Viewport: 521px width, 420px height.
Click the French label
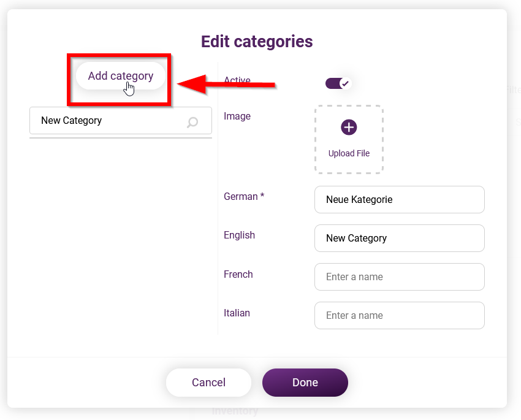[238, 274]
